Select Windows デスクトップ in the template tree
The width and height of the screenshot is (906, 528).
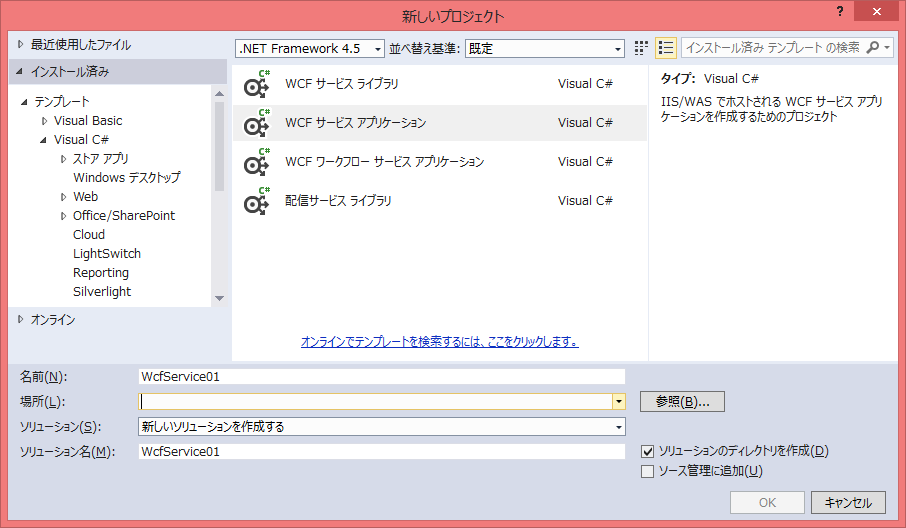[x=126, y=177]
